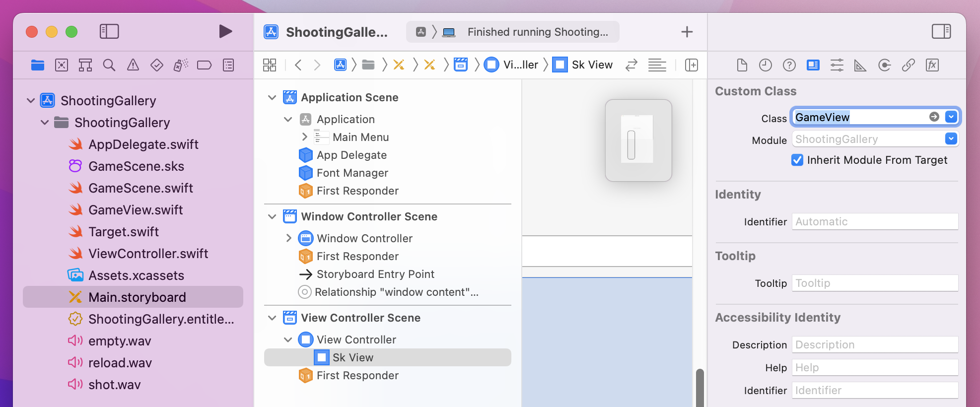Select Storyboard Entry Point item
This screenshot has height=407, width=980.
[x=366, y=274]
